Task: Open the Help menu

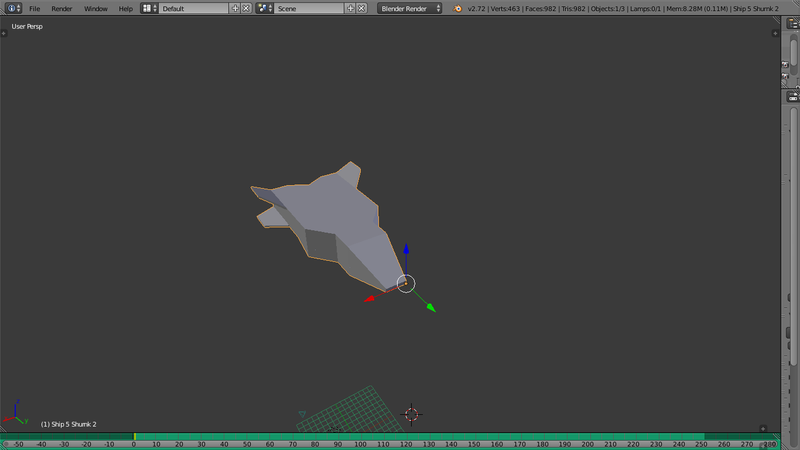Action: coord(126,9)
